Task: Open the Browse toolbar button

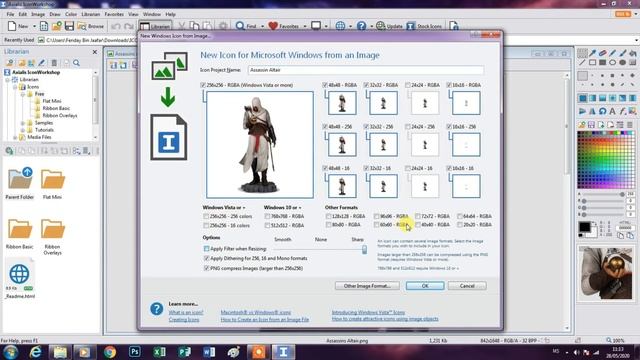Action: [91, 26]
